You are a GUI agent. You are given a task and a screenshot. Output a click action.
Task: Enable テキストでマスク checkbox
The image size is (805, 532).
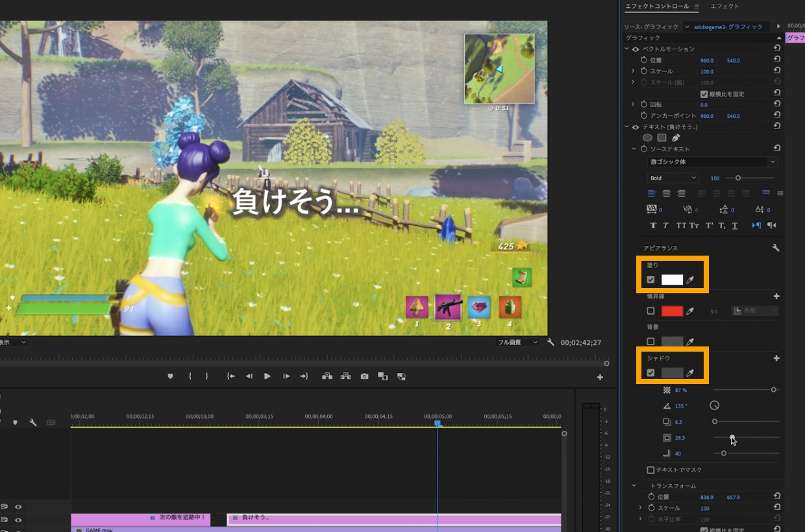[x=650, y=470]
